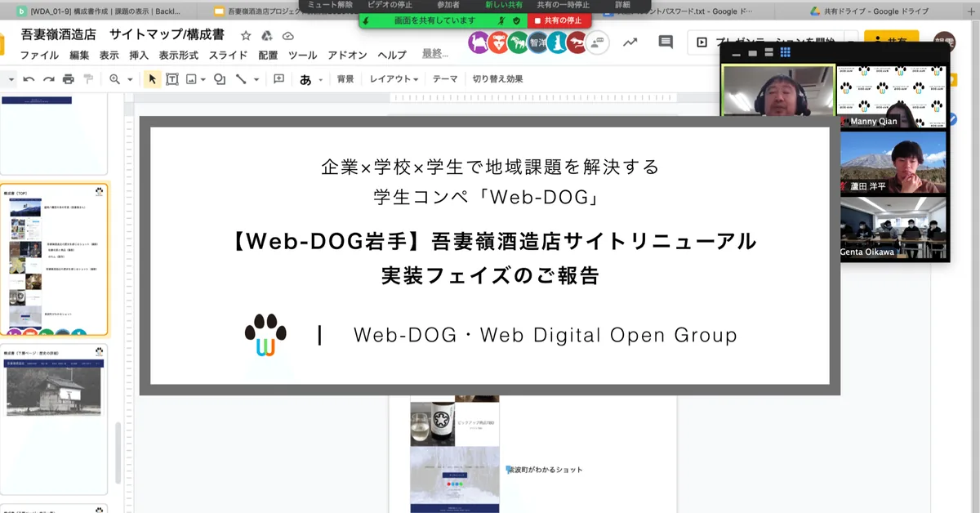The width and height of the screenshot is (980, 513).
Task: Open 切り替え効果 transitions panel
Action: point(497,79)
